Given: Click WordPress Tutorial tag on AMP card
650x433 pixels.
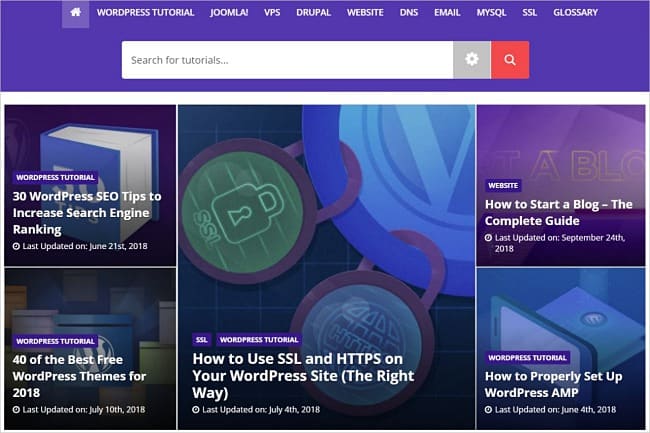Looking at the screenshot, I should [x=527, y=358].
